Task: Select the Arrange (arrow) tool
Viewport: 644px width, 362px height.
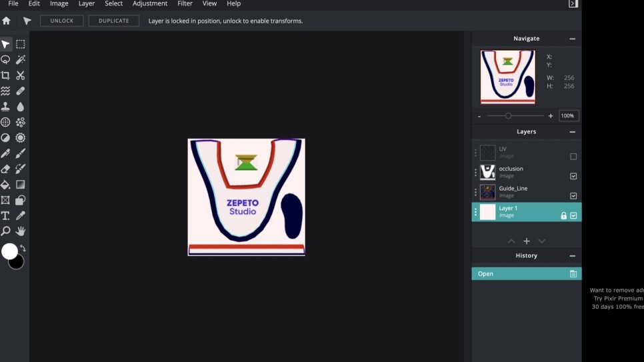Action: (5, 44)
